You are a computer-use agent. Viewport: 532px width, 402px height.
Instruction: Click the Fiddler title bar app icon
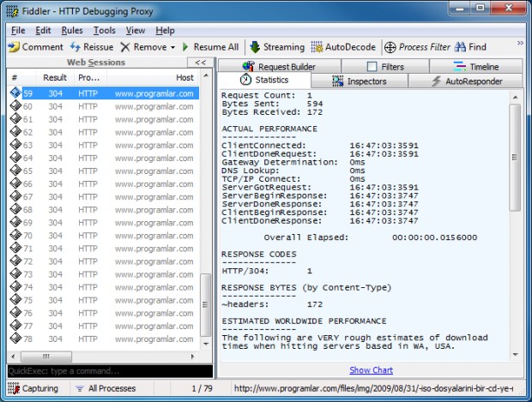(12, 11)
